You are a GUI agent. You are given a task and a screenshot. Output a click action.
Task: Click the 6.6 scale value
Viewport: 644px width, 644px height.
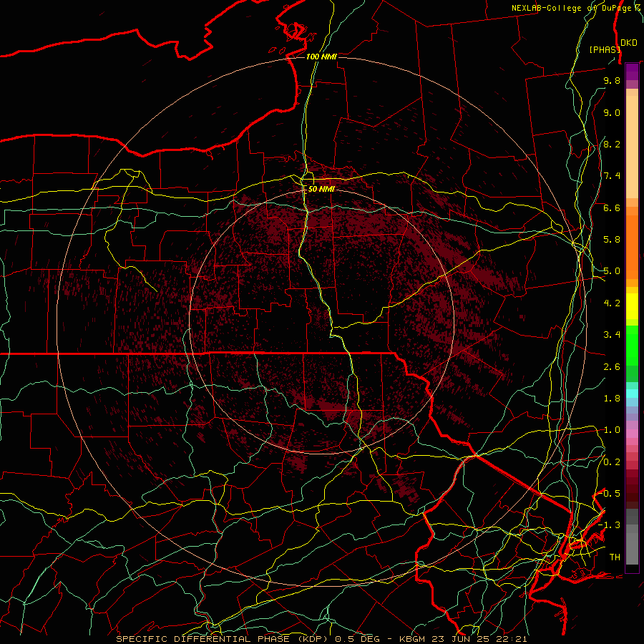point(612,208)
